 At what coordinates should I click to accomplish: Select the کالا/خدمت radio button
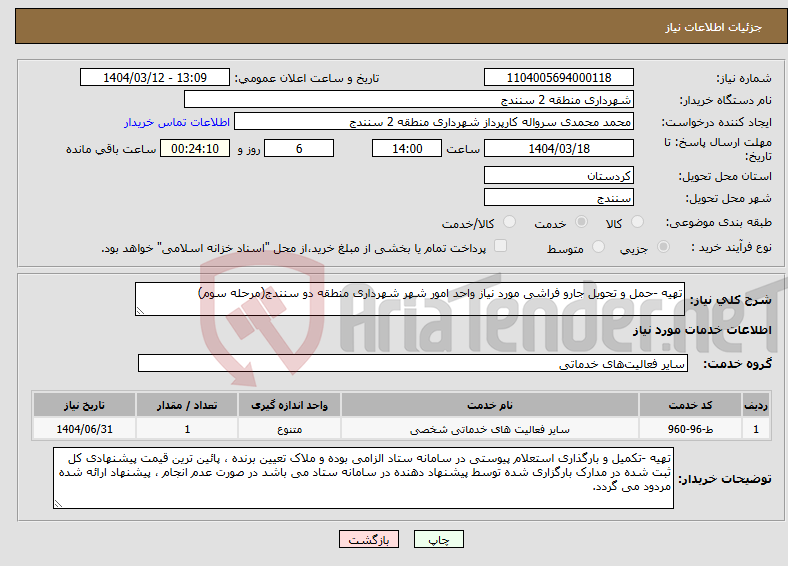click(509, 222)
